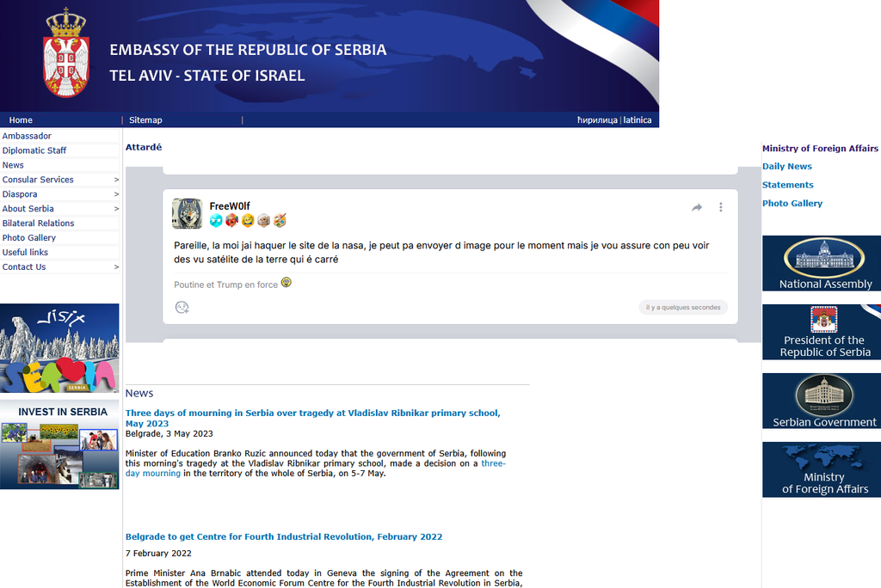Screen dimensions: 881x588
Task: Add a reaction with the smiley icon
Action: tap(182, 307)
